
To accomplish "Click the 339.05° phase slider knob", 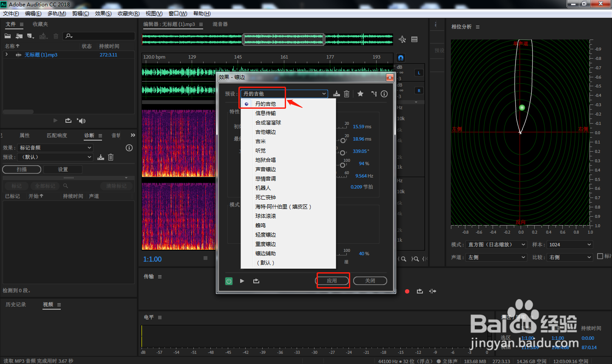I will 343,153.
